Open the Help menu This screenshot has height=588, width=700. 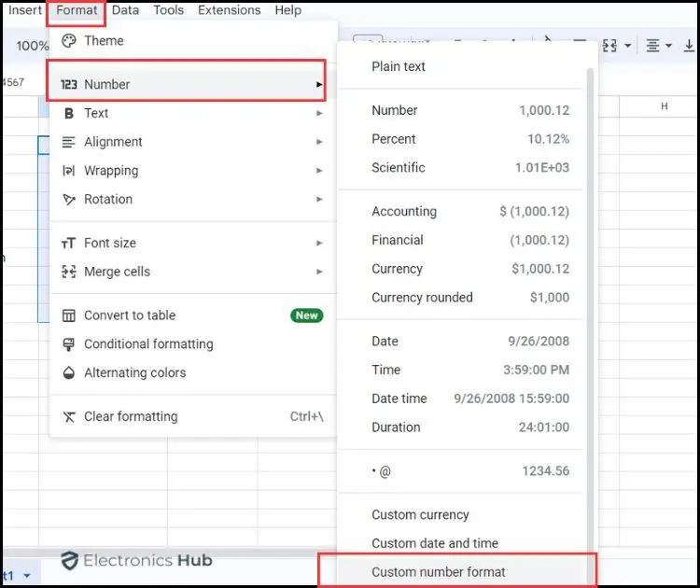point(288,10)
